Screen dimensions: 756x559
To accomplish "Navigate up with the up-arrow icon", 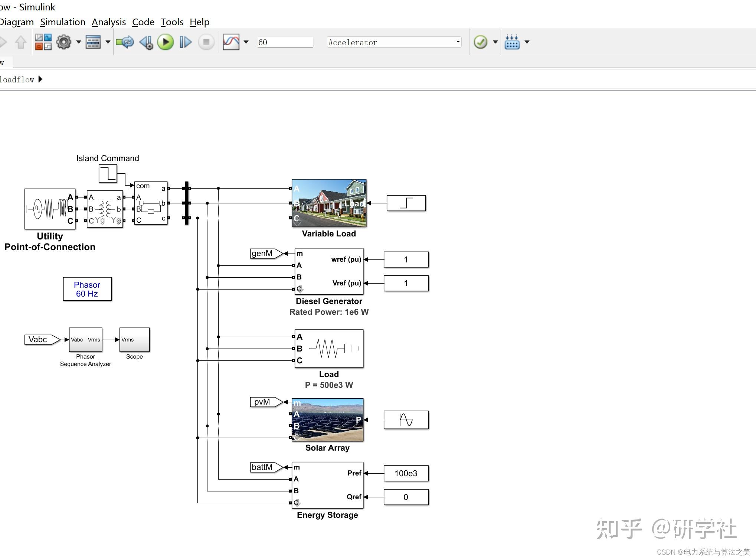I will (20, 42).
